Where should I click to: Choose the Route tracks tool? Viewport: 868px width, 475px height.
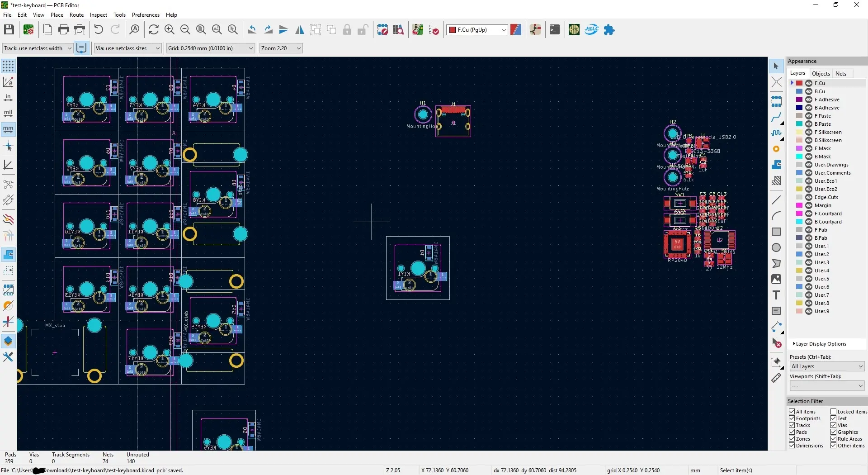[776, 118]
